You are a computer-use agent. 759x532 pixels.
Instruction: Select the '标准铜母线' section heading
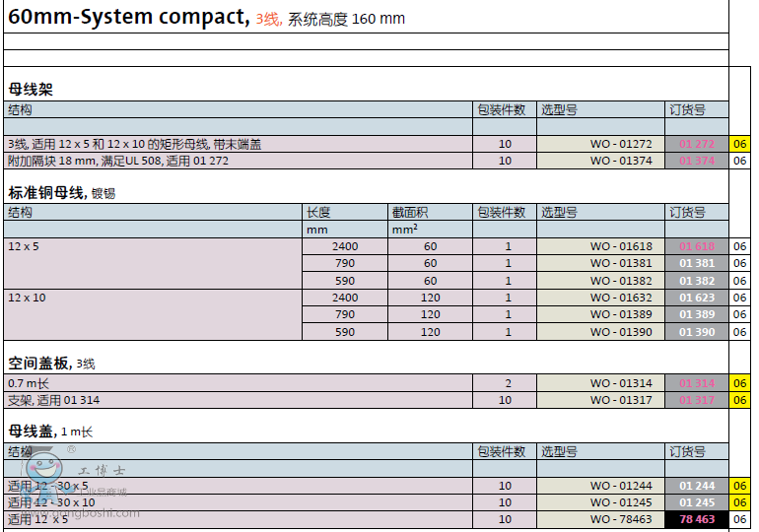click(46, 192)
